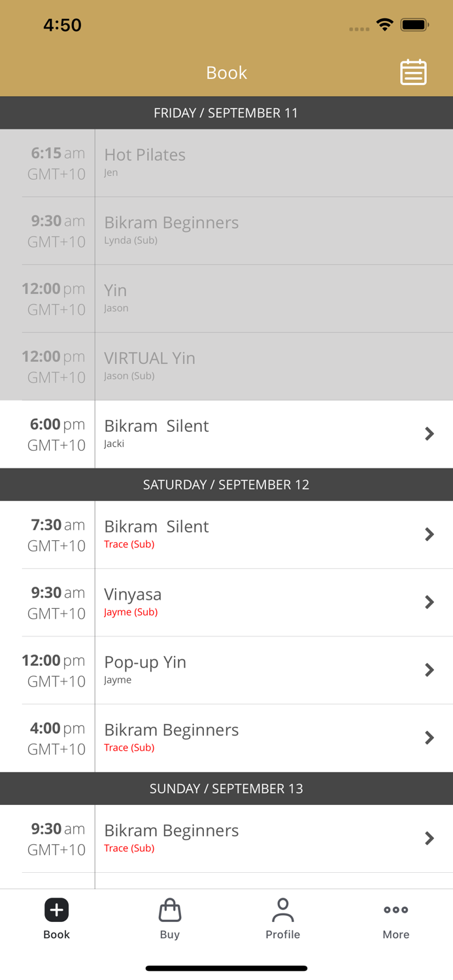453x980 pixels.
Task: Expand Sunday 9:30 am Bikram Beginners chevron
Action: coord(429,839)
